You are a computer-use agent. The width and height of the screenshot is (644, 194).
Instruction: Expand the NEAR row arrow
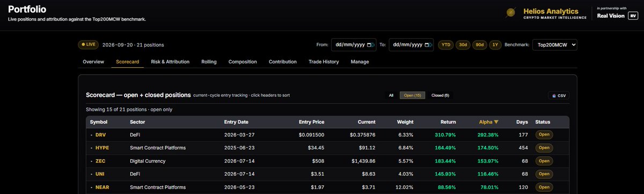click(91, 187)
